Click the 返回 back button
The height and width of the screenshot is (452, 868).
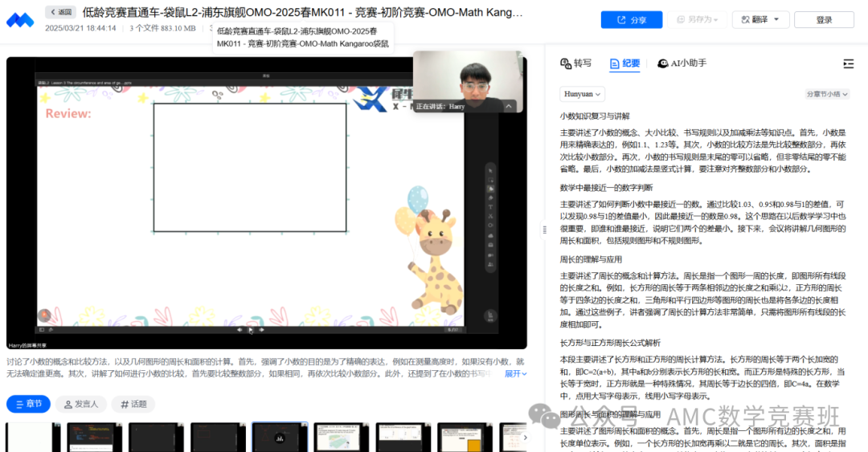(60, 12)
